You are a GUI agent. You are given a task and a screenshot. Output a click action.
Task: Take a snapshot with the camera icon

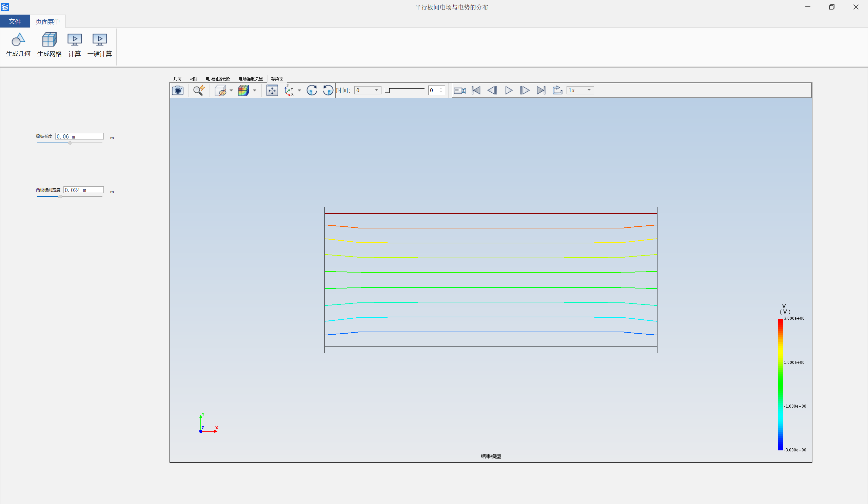point(178,90)
